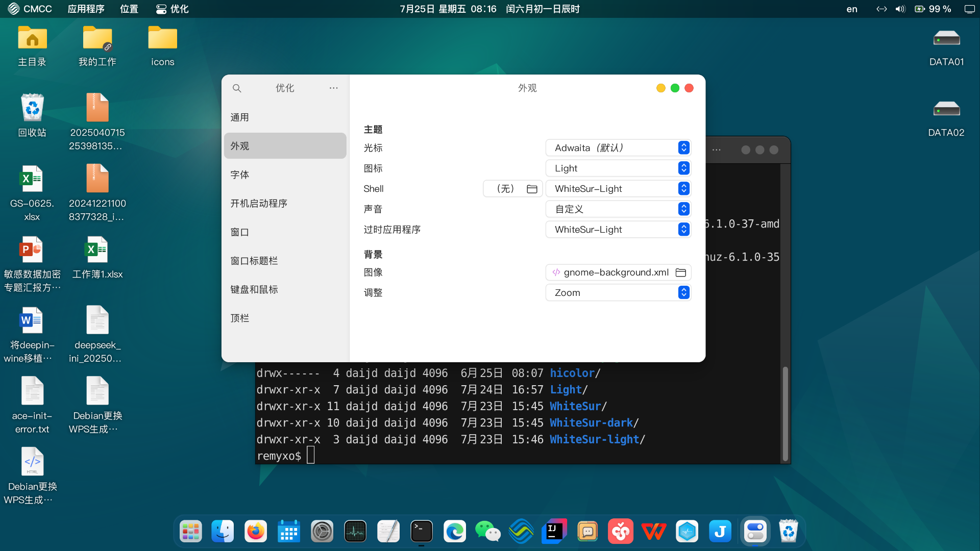
Task: Click the search icon in Tweaks sidebar
Action: [x=237, y=88]
